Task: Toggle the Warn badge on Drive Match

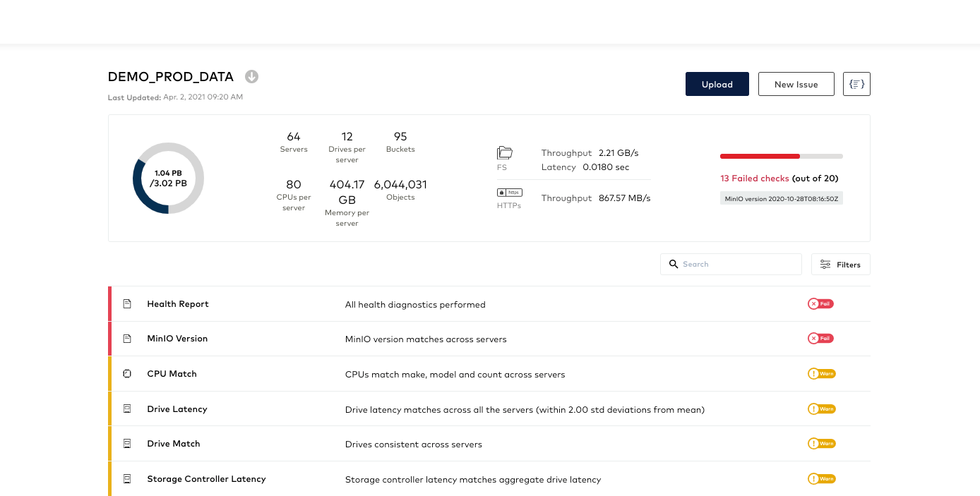Action: point(821,443)
